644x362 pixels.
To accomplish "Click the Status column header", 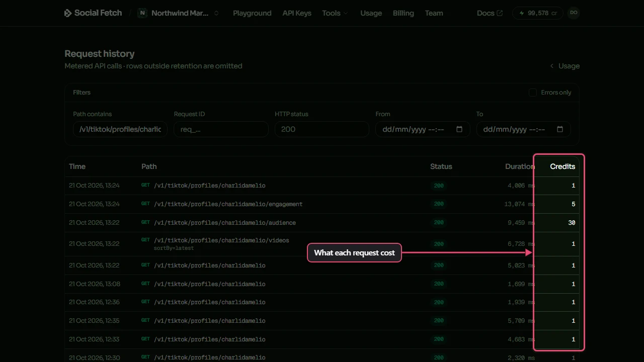I will pyautogui.click(x=441, y=166).
